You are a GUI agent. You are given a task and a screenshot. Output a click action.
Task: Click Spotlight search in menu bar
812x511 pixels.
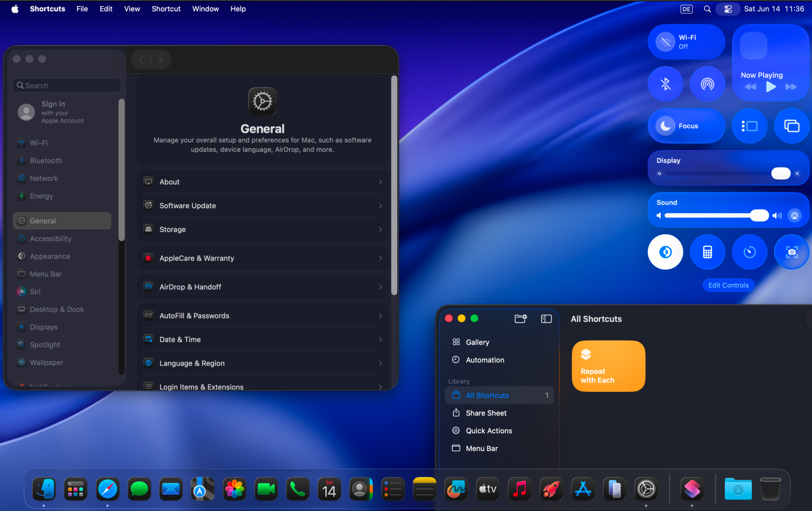point(707,9)
